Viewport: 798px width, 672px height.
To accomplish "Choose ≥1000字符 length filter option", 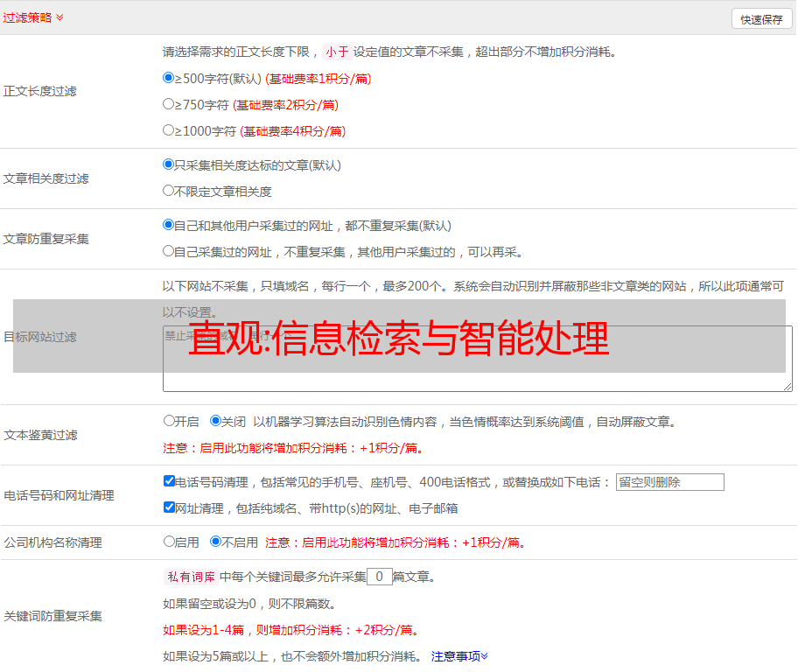I will (169, 130).
